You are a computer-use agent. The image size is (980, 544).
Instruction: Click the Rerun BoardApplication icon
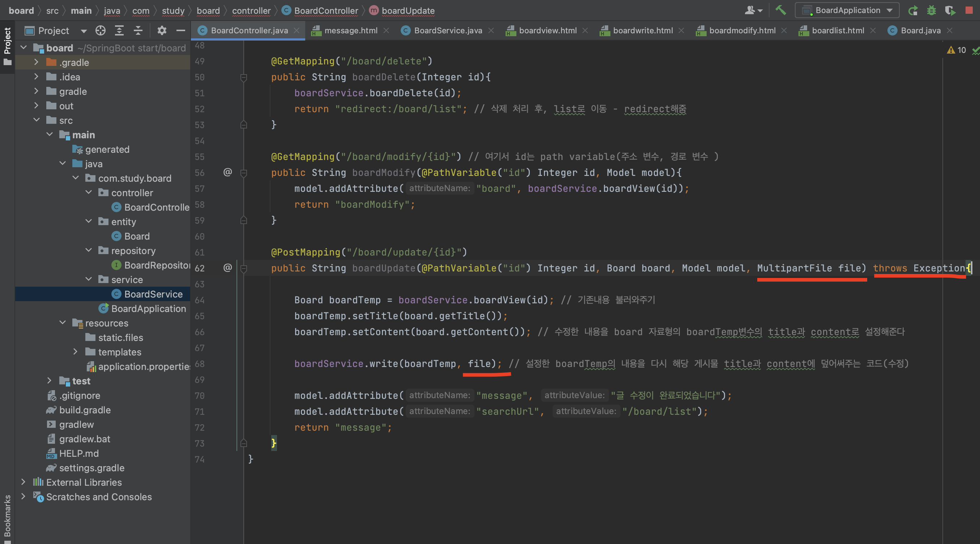[912, 10]
